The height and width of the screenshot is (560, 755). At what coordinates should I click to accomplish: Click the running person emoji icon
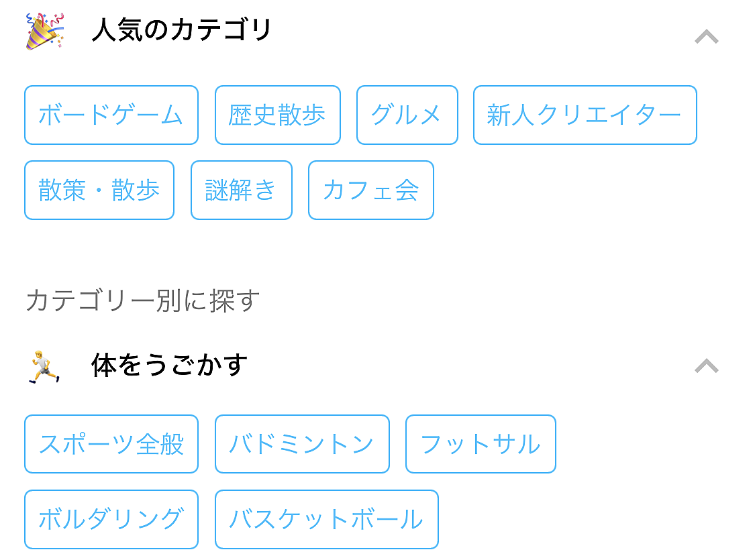[44, 367]
